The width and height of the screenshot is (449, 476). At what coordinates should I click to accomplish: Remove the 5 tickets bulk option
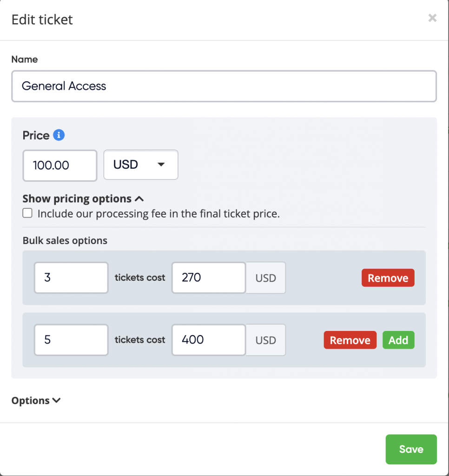350,340
